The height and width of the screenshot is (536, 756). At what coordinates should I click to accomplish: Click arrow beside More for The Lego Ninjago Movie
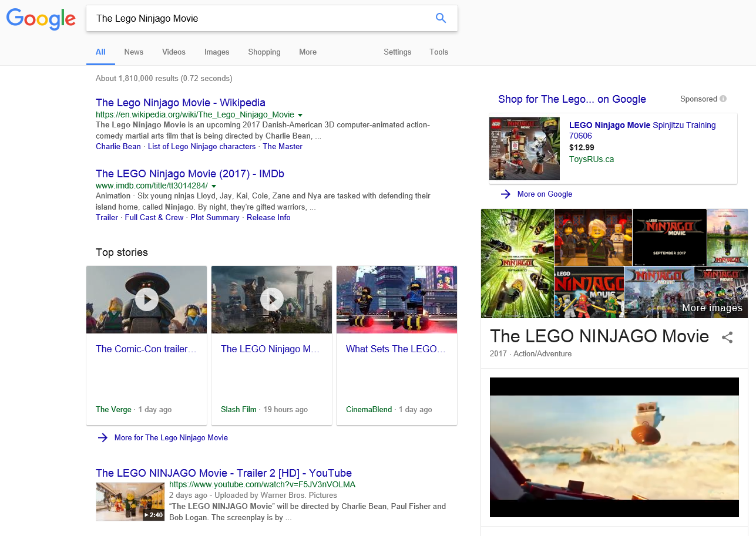(x=103, y=437)
